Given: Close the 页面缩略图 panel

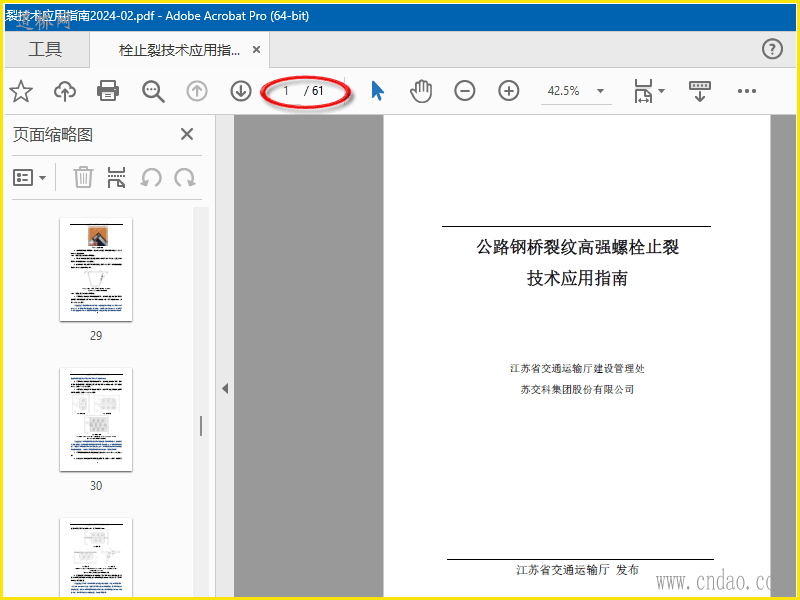Looking at the screenshot, I should tap(187, 134).
